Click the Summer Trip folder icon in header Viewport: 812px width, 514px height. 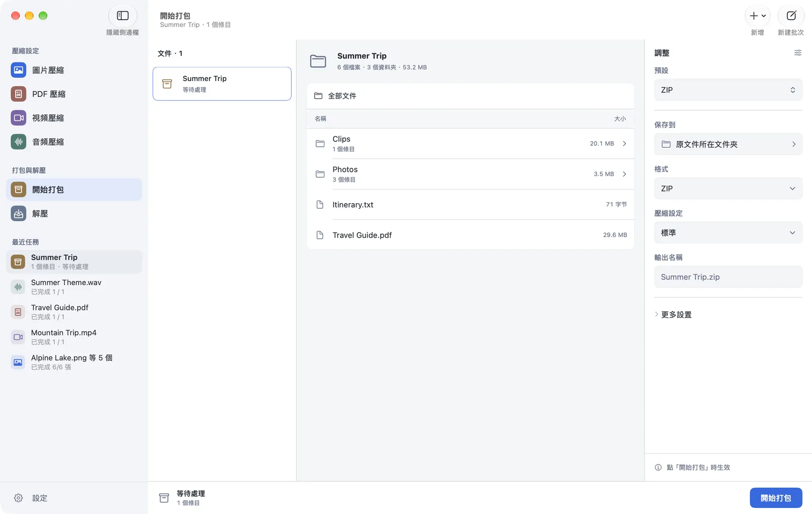318,61
